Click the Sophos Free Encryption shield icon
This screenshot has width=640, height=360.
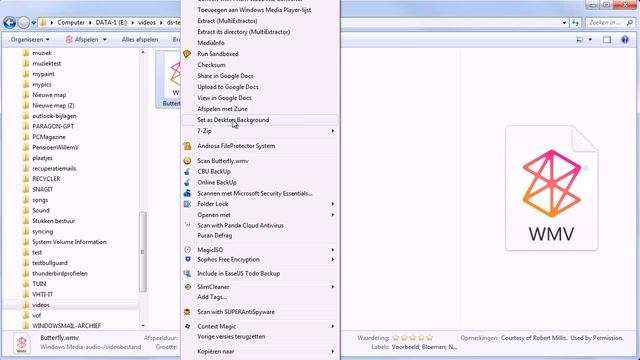tap(187, 260)
